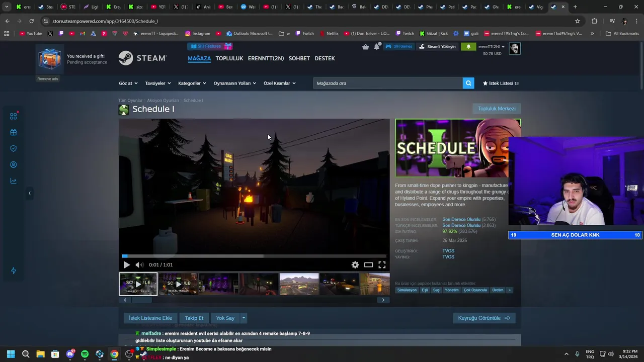
Task: Click the Simülasyon tag
Action: (407, 290)
